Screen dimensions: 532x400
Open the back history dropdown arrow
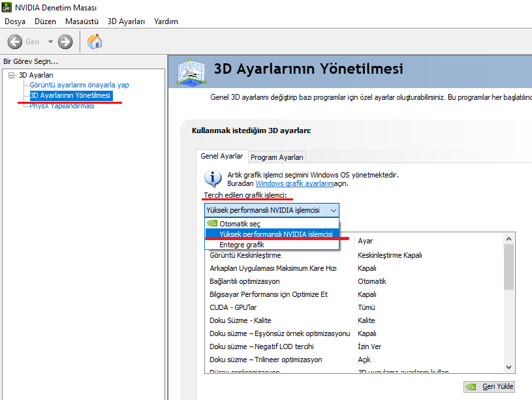[50, 42]
